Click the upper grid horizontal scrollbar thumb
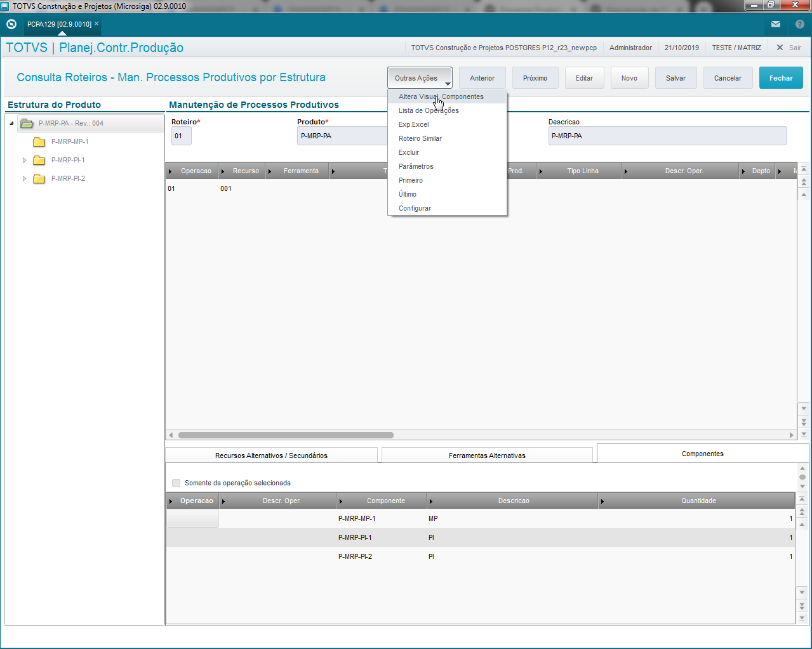The image size is (812, 649). coord(286,435)
